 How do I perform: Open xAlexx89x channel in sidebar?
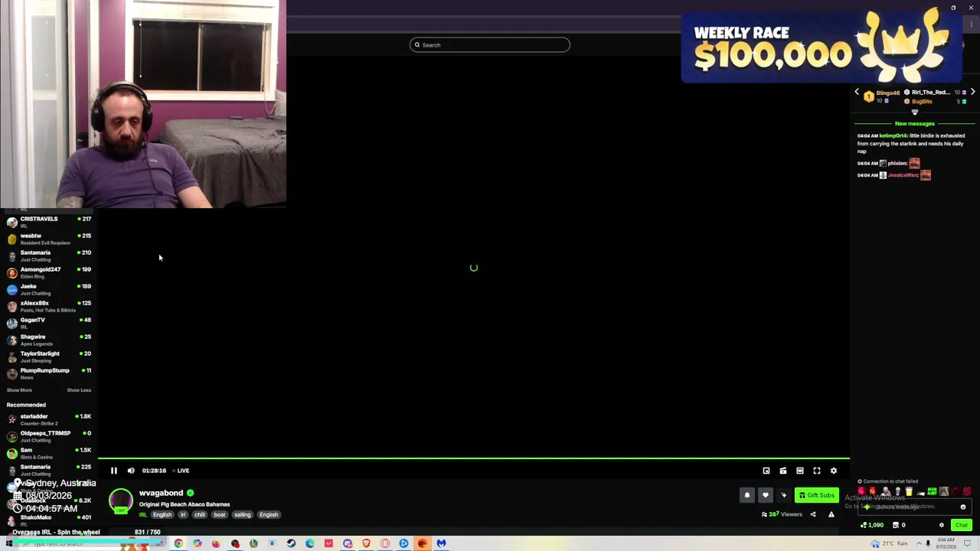click(x=49, y=306)
